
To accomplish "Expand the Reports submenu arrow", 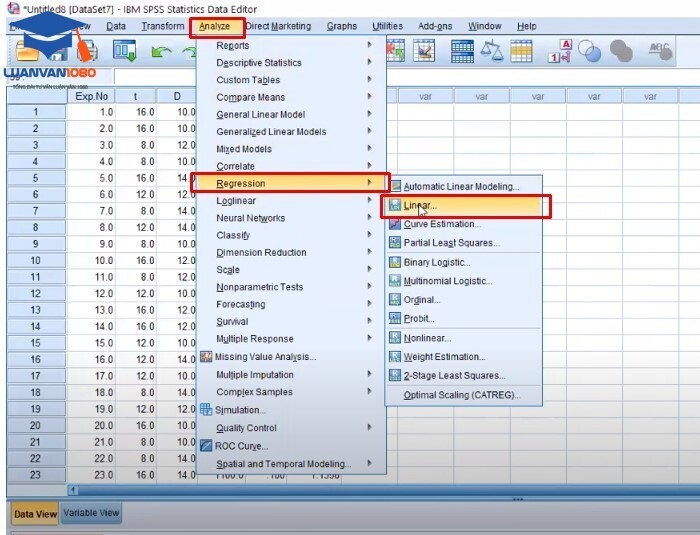I will point(370,45).
